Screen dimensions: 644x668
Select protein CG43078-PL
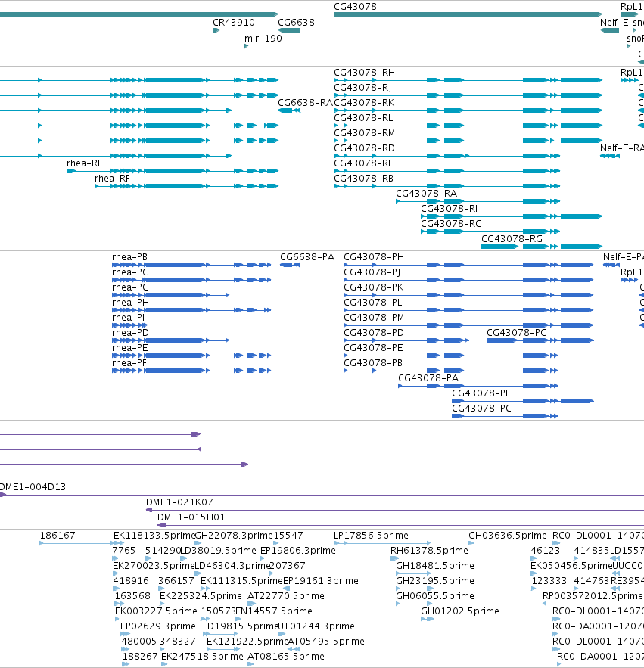[x=373, y=302]
